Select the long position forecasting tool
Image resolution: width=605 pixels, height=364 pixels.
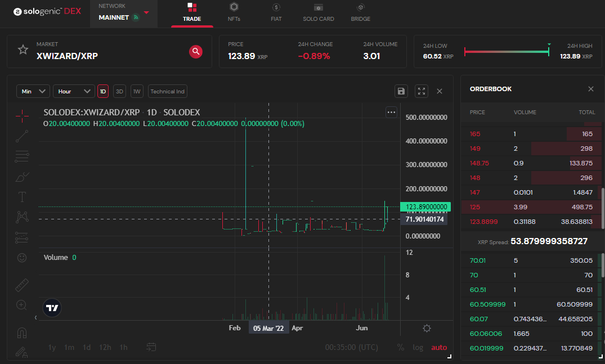[x=22, y=237]
